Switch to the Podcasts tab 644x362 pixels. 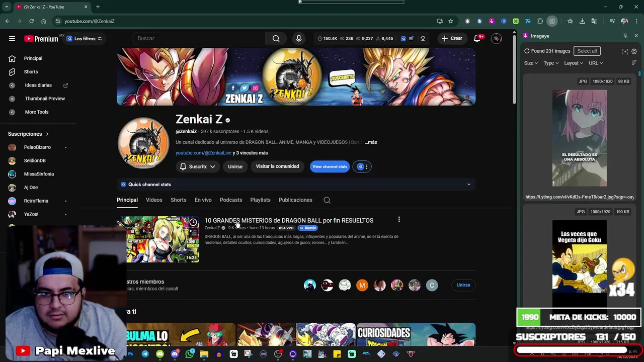pyautogui.click(x=231, y=200)
